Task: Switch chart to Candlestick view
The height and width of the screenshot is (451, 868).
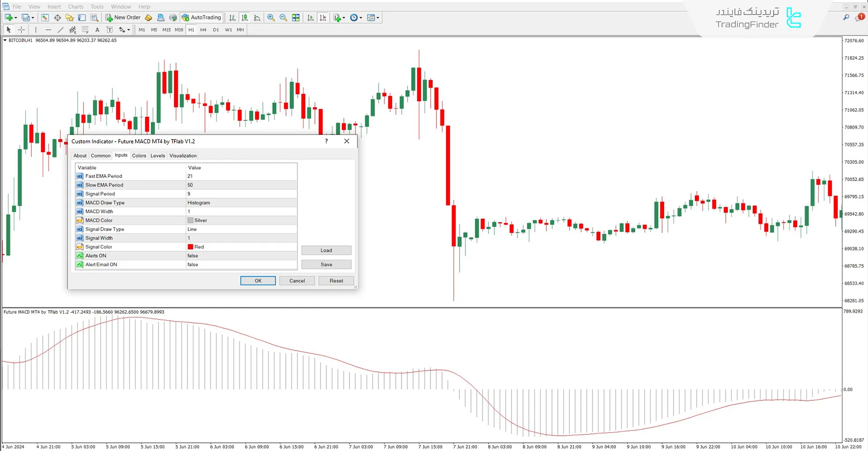Action: [x=245, y=17]
